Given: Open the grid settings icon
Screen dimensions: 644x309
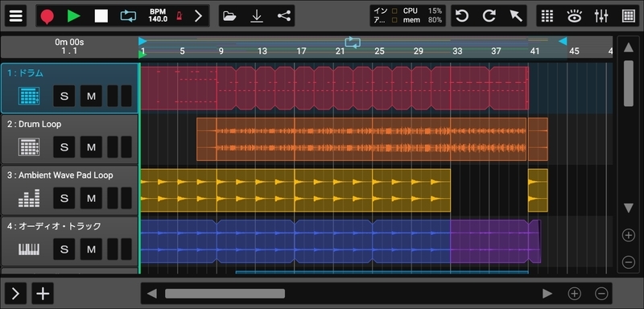Looking at the screenshot, I should 547,16.
